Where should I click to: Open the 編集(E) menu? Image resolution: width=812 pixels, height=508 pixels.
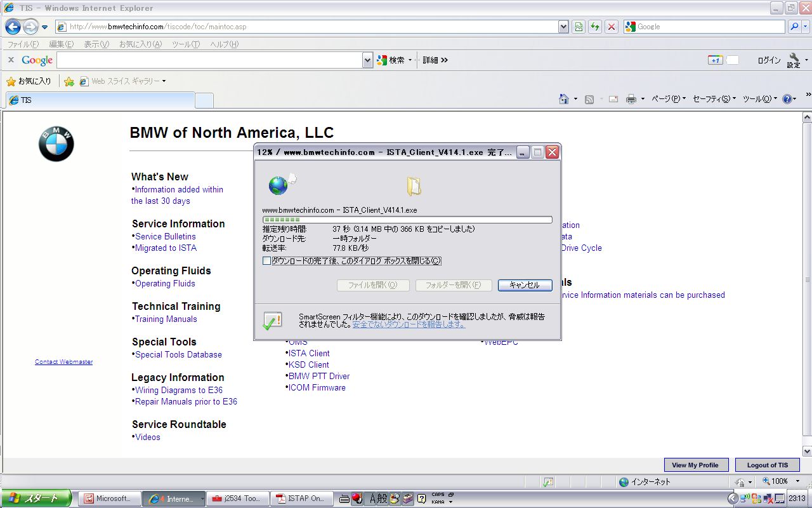click(x=62, y=44)
